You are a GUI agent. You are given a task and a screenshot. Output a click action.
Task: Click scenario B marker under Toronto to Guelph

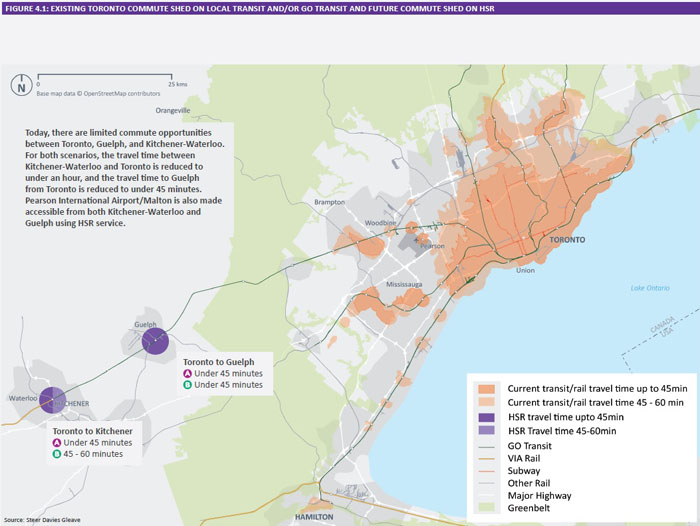(x=187, y=384)
